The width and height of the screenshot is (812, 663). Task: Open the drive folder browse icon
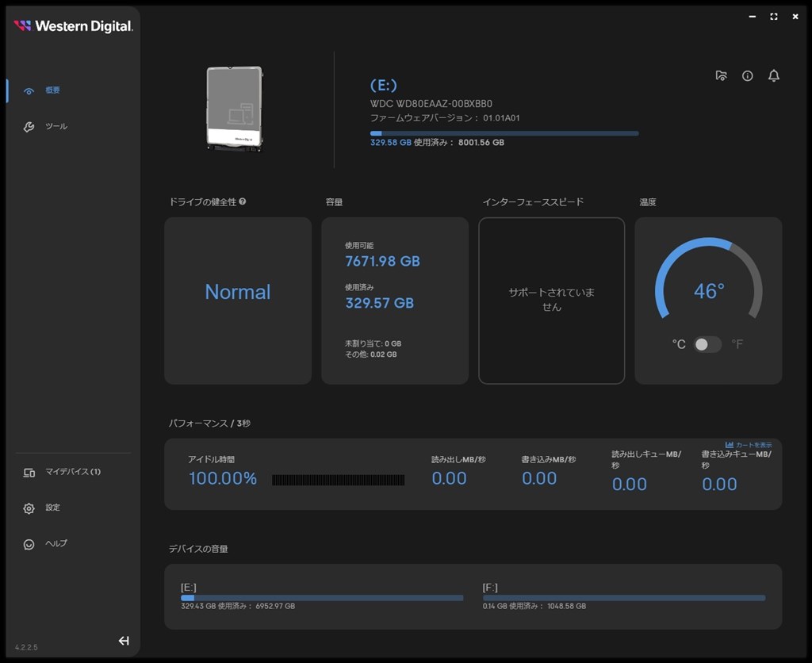[721, 75]
